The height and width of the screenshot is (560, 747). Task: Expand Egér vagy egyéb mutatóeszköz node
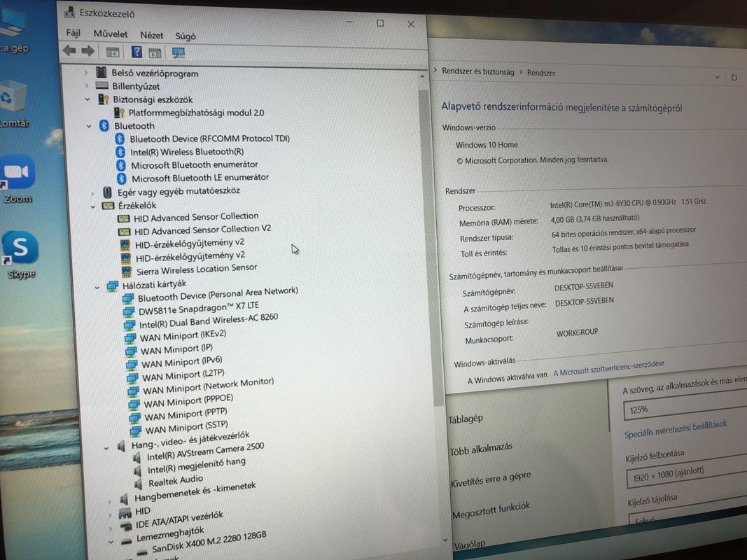(92, 193)
